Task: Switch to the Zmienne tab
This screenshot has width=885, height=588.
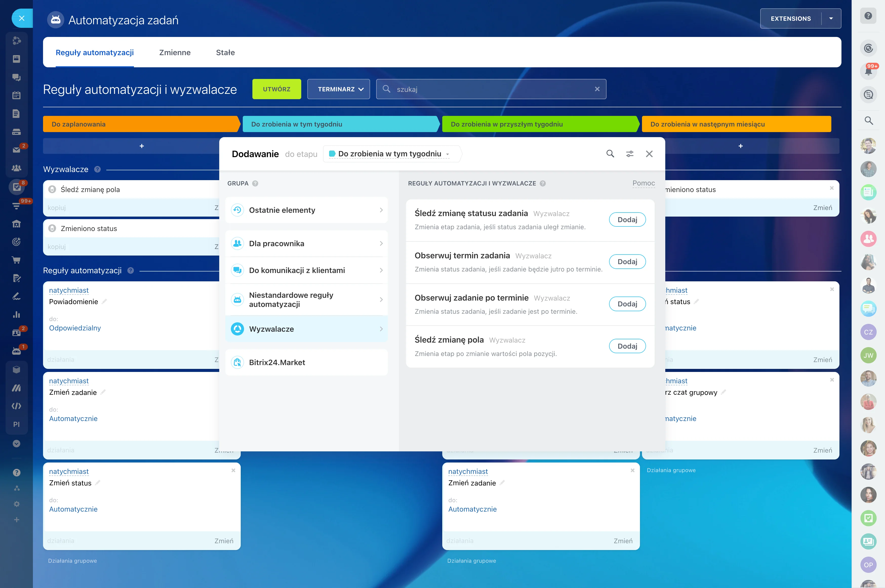Action: point(175,53)
